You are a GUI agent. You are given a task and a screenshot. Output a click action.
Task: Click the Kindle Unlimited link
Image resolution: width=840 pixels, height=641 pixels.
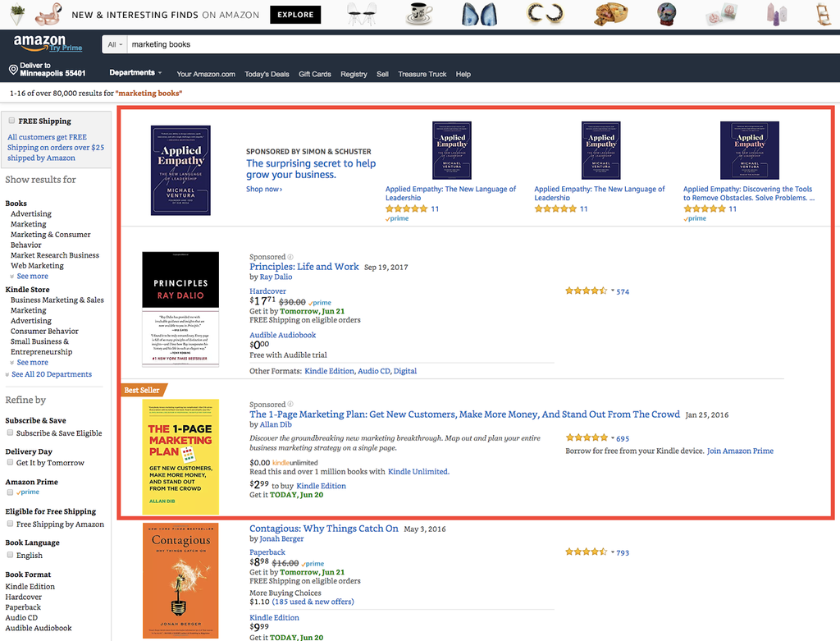click(x=418, y=472)
